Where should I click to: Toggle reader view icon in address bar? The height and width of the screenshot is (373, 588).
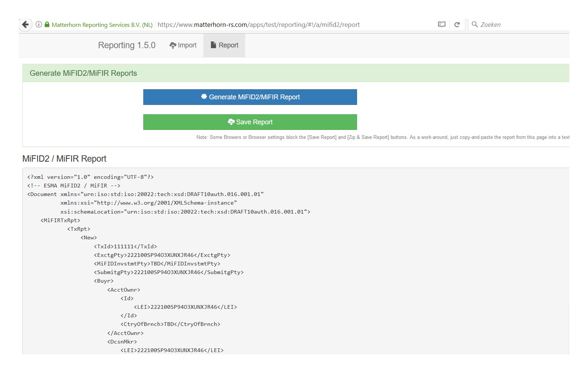point(441,25)
